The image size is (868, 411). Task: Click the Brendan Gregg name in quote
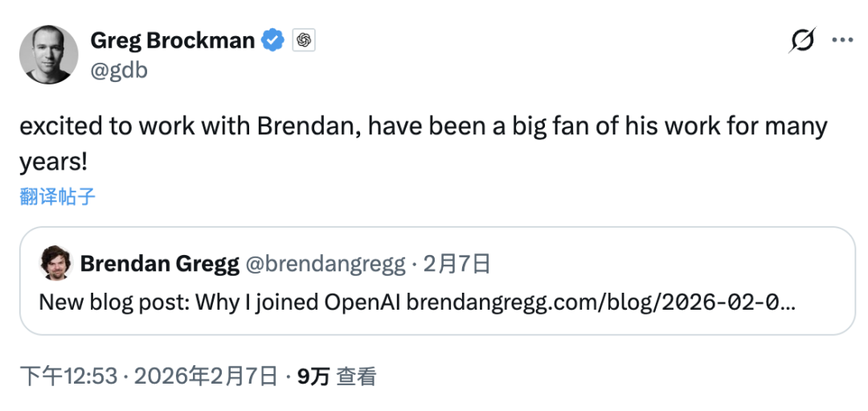(159, 263)
